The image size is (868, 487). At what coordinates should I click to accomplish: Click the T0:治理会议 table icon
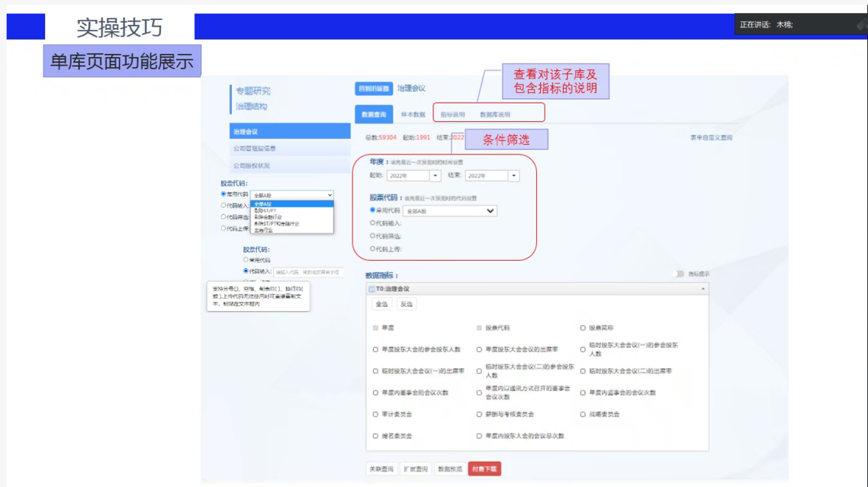click(x=371, y=290)
